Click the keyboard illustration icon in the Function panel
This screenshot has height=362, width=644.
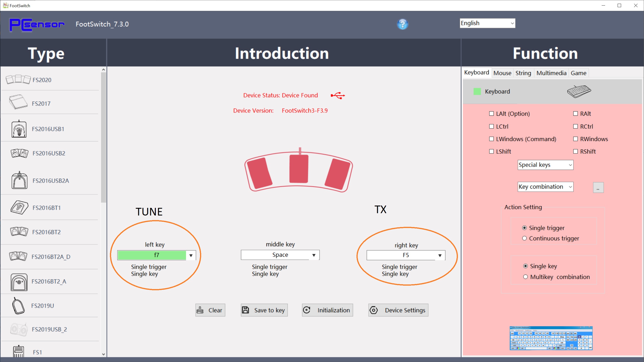(579, 91)
